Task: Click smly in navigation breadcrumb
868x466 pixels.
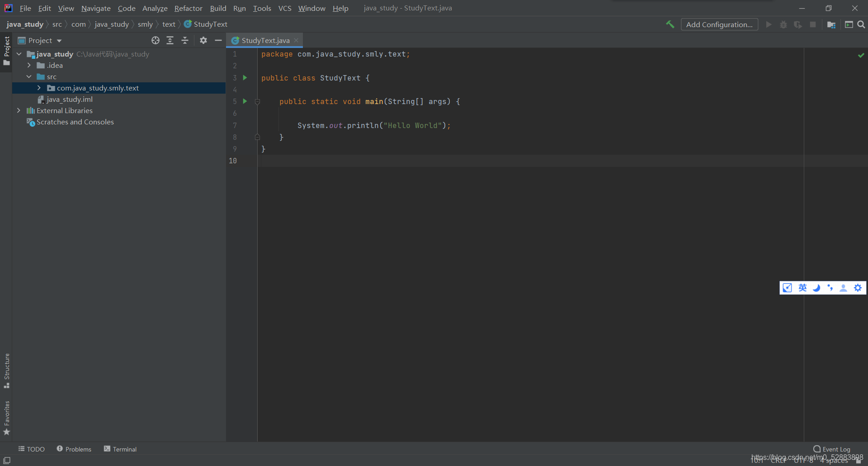Action: click(x=145, y=24)
